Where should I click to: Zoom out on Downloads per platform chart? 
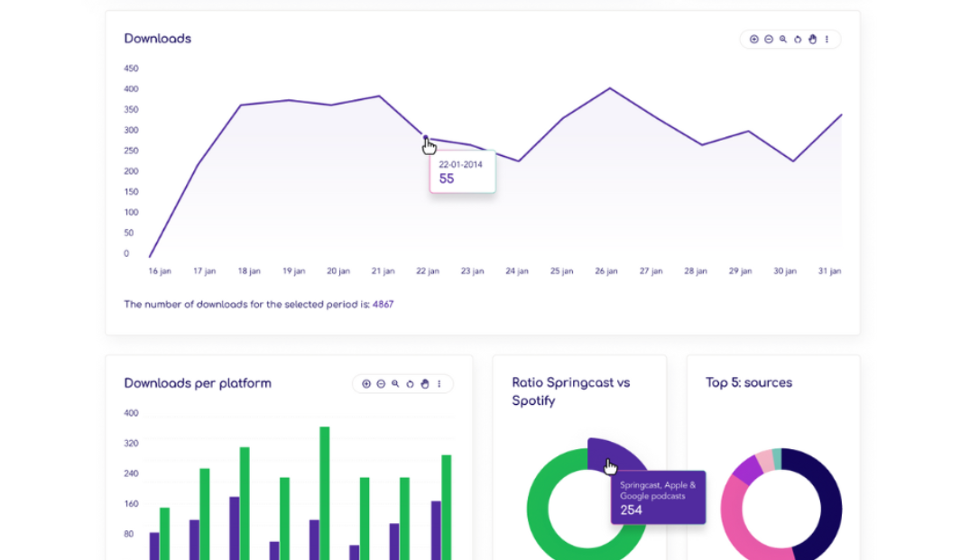click(x=381, y=383)
